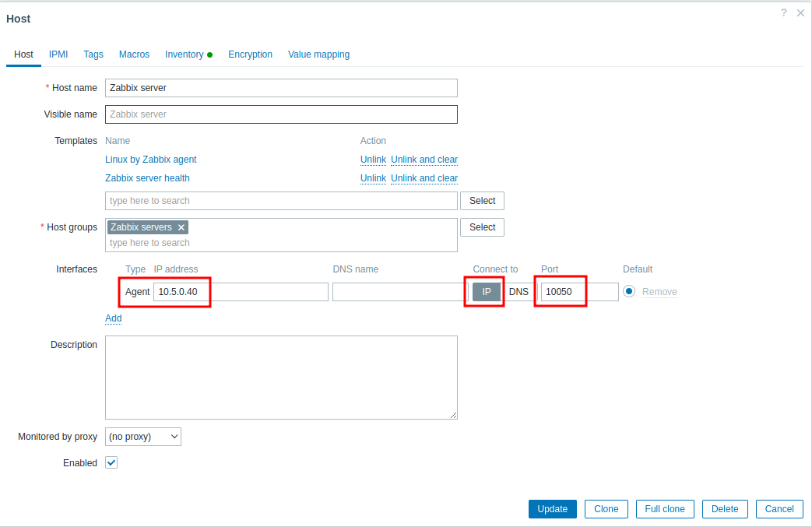
Task: Select the Default interface radio button
Action: pos(629,291)
